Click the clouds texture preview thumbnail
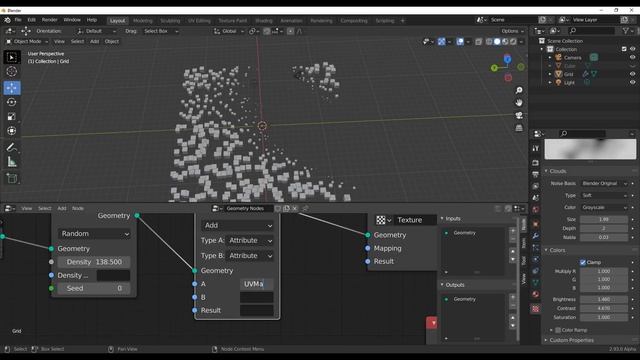The width and height of the screenshot is (640, 360). coord(590,149)
